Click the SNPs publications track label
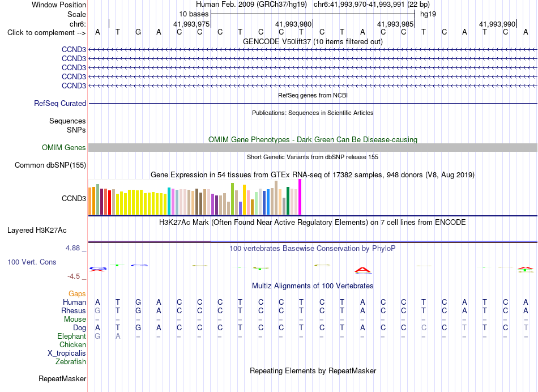This screenshot has height=392, width=538. [x=76, y=130]
